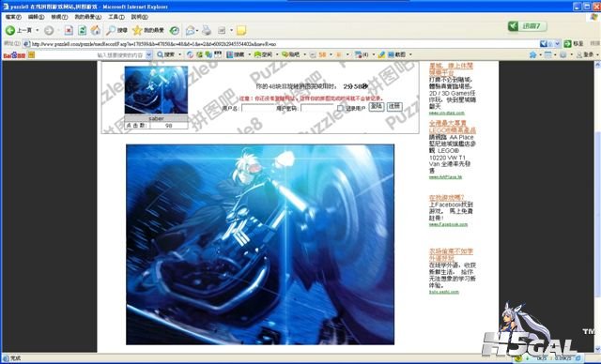Click the Facebook ad link in sidebar

tap(446, 198)
